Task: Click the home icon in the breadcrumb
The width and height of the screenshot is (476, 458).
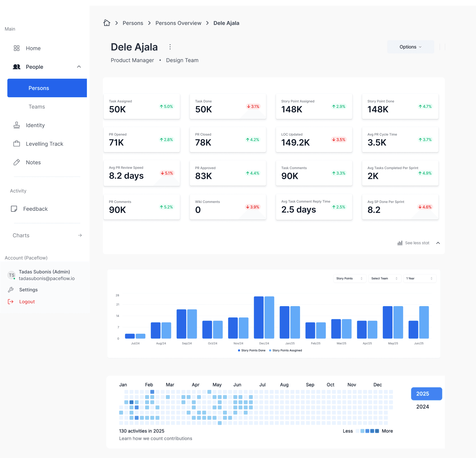Action: coord(107,23)
